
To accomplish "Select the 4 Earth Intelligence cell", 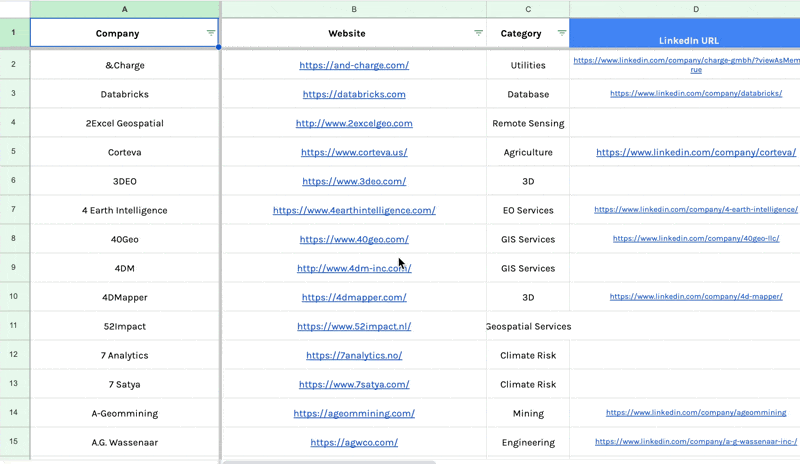I will click(x=124, y=210).
